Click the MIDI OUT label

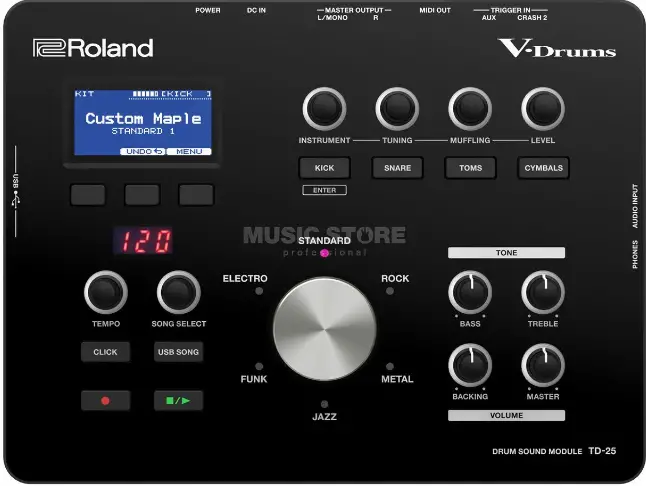coord(435,10)
